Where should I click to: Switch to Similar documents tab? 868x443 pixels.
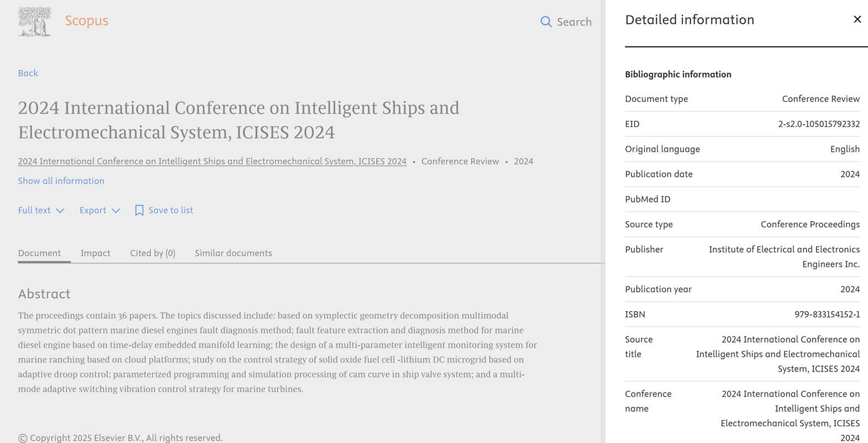click(233, 253)
